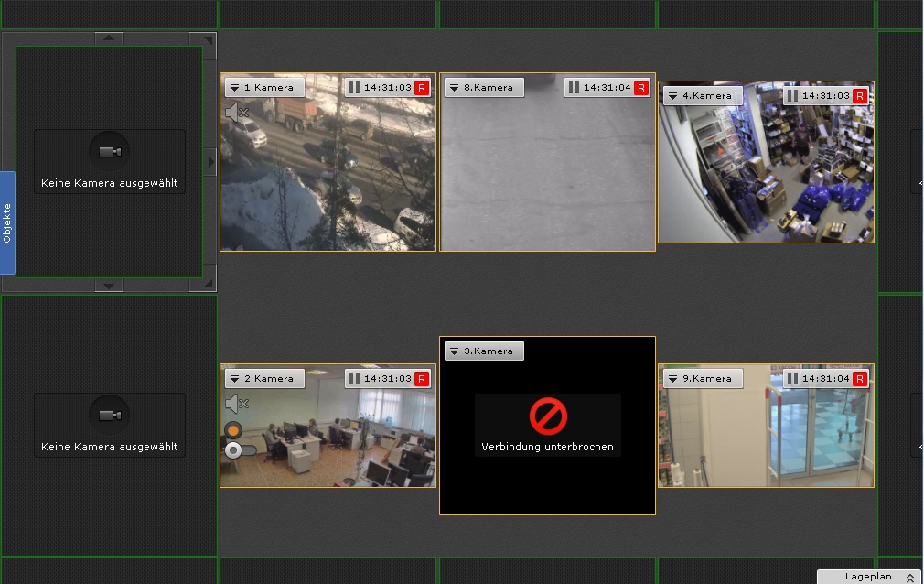Image resolution: width=924 pixels, height=584 pixels.
Task: Click the 14:31:03 timestamp on 1.Kamera
Action: pos(387,88)
